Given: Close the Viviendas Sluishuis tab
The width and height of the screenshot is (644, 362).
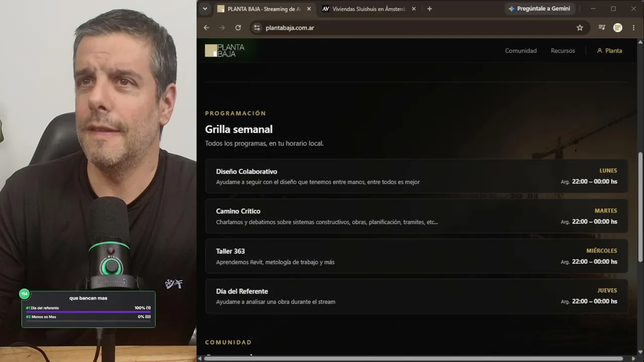Looking at the screenshot, I should point(414,9).
